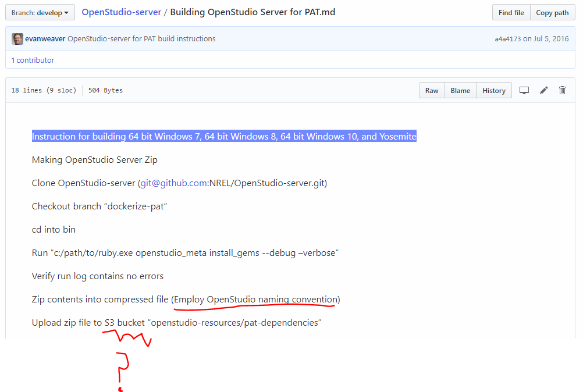Screen dimensions: 583x392
Task: Click the Building OpenStudio Server for PAT.md title
Action: pyautogui.click(x=253, y=12)
